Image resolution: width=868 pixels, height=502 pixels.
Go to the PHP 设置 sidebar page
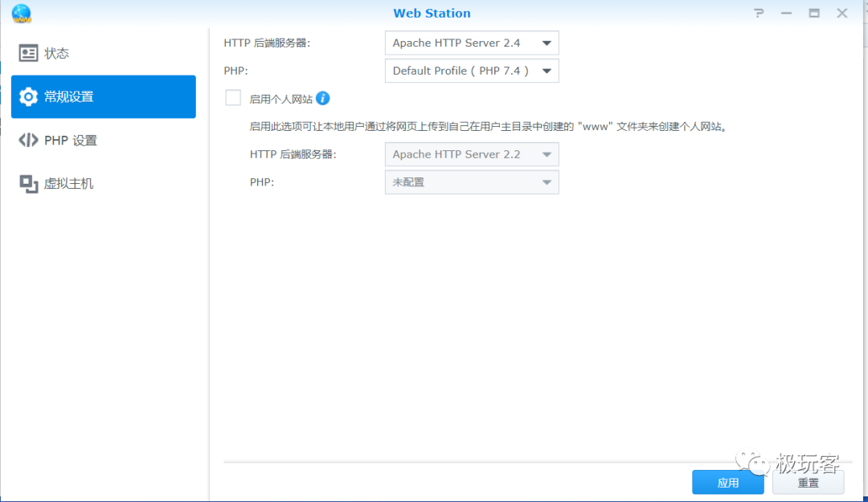(x=104, y=140)
